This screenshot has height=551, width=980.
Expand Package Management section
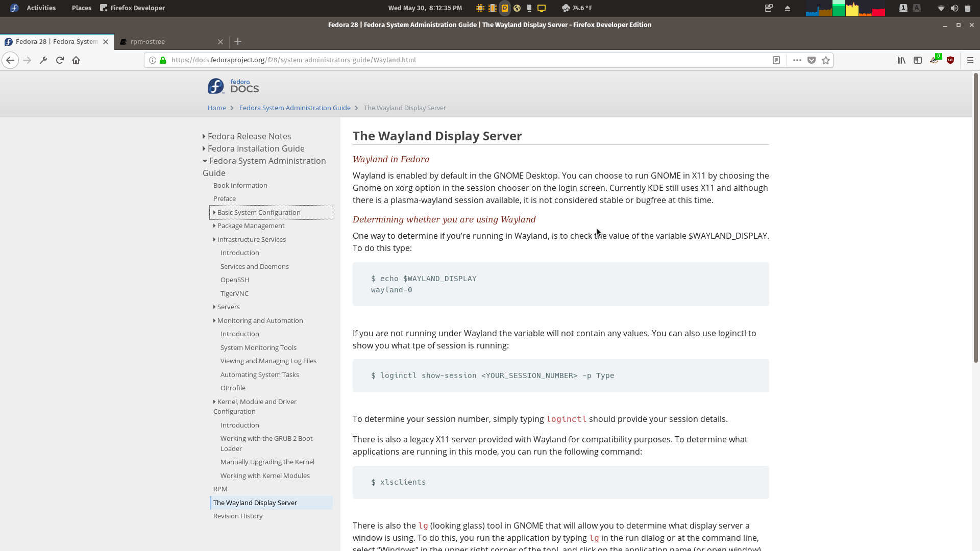click(249, 226)
